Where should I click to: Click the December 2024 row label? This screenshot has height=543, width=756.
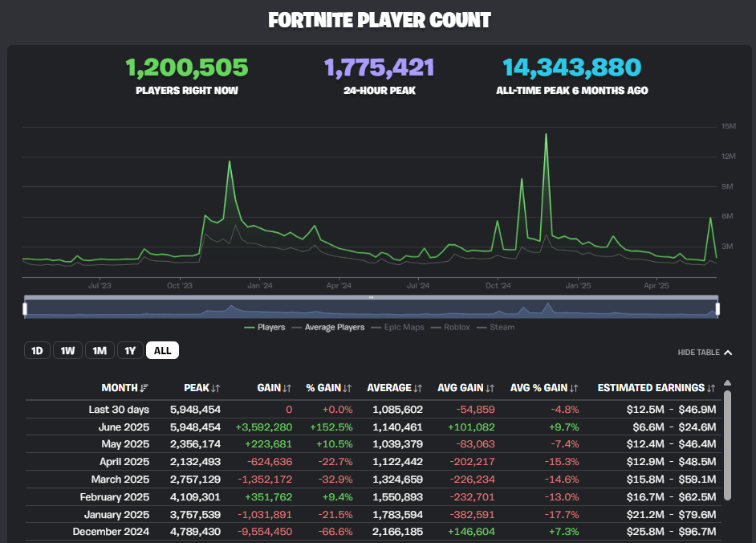(111, 532)
